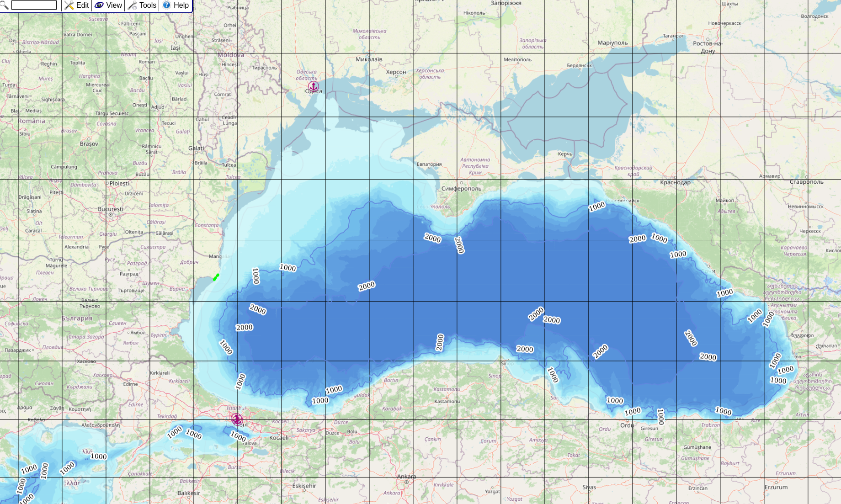This screenshot has width=841, height=504.
Task: Open the Edit menu
Action: [77, 5]
